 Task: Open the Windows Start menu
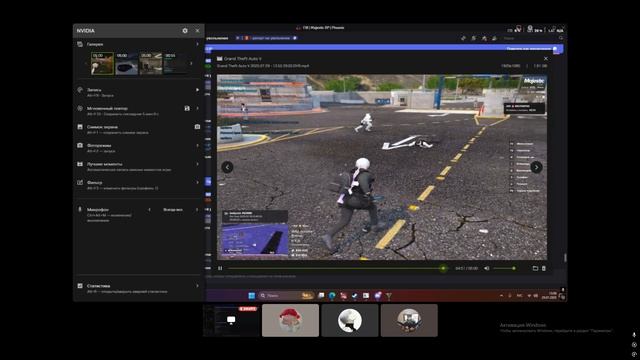pos(251,296)
